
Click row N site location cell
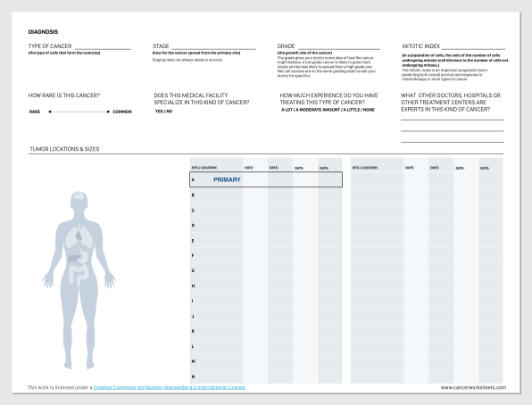click(x=216, y=376)
